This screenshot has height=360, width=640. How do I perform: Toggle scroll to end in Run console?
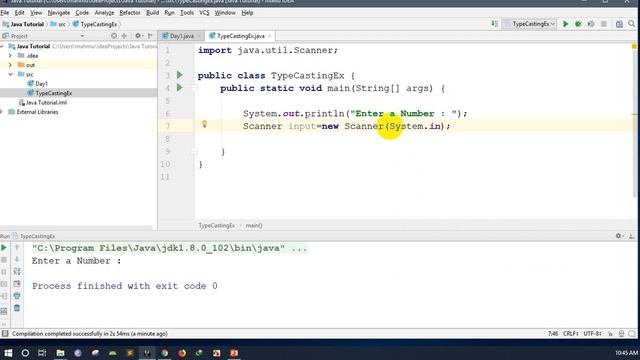(x=17, y=284)
